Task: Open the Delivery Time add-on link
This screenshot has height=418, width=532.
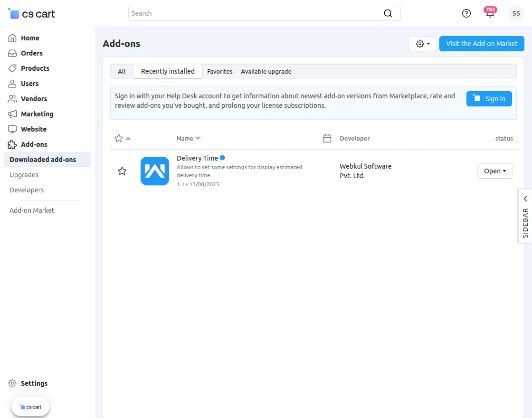Action: click(x=197, y=158)
